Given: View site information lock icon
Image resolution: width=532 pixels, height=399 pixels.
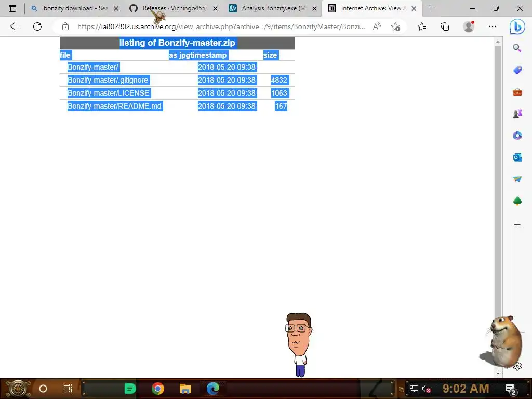Looking at the screenshot, I should tap(65, 26).
